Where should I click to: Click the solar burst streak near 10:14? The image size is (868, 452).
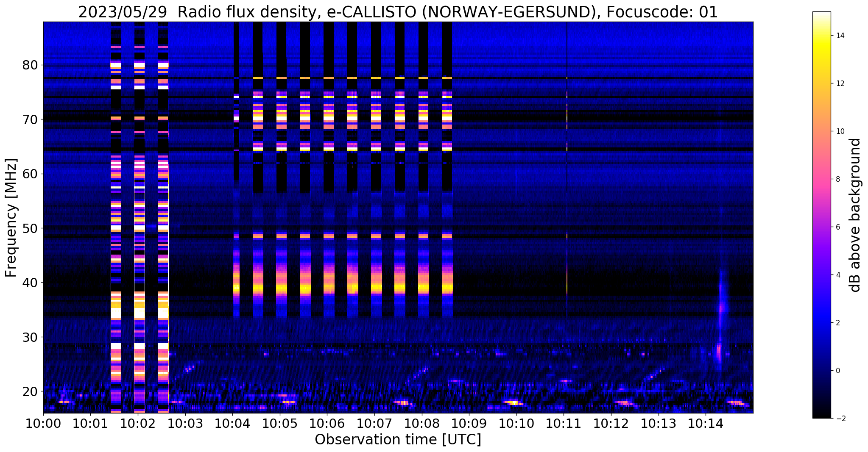click(721, 313)
